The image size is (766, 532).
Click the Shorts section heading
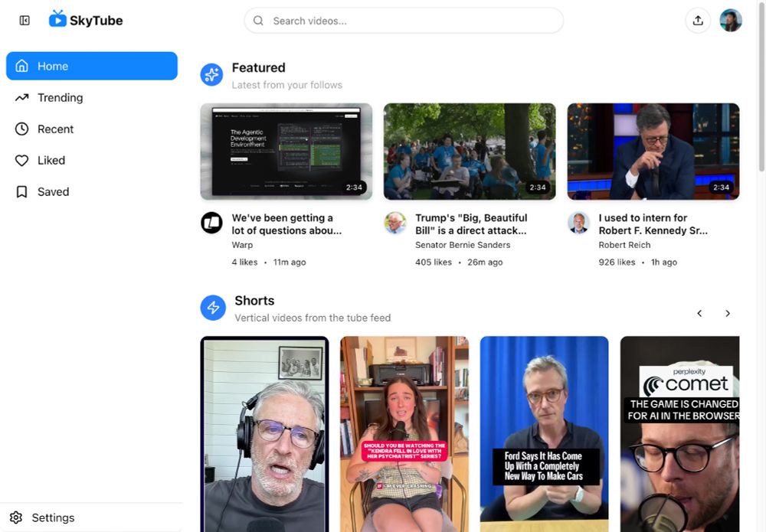pyautogui.click(x=254, y=301)
